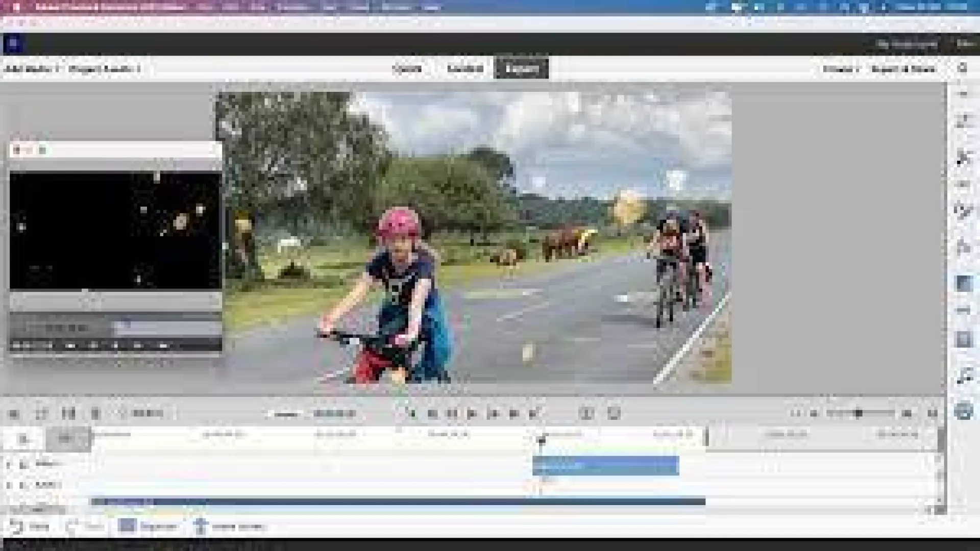The image size is (980, 551).
Task: Open the Adjust panel from the right sidebar
Action: point(963,121)
